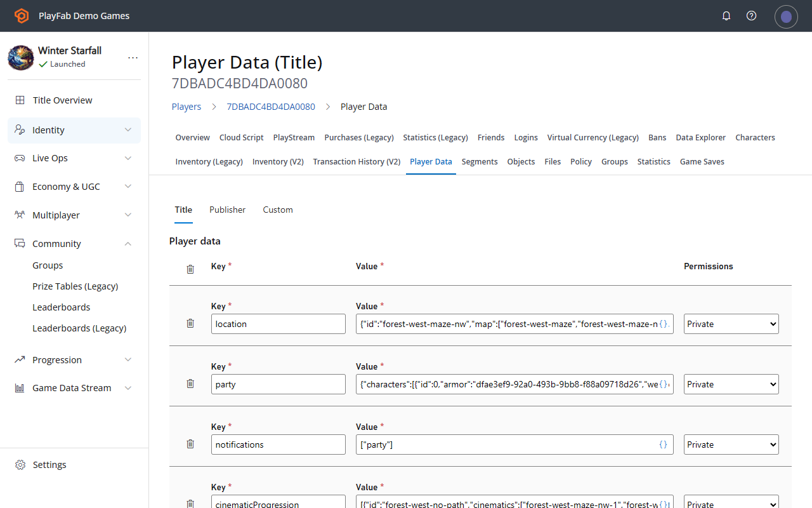Viewport: 812px width, 508px height.
Task: Open the Characters tab
Action: [755, 138]
